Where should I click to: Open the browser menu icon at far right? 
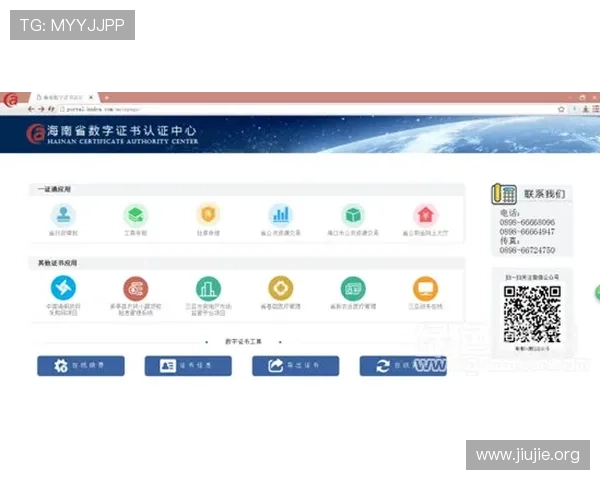click(x=596, y=109)
